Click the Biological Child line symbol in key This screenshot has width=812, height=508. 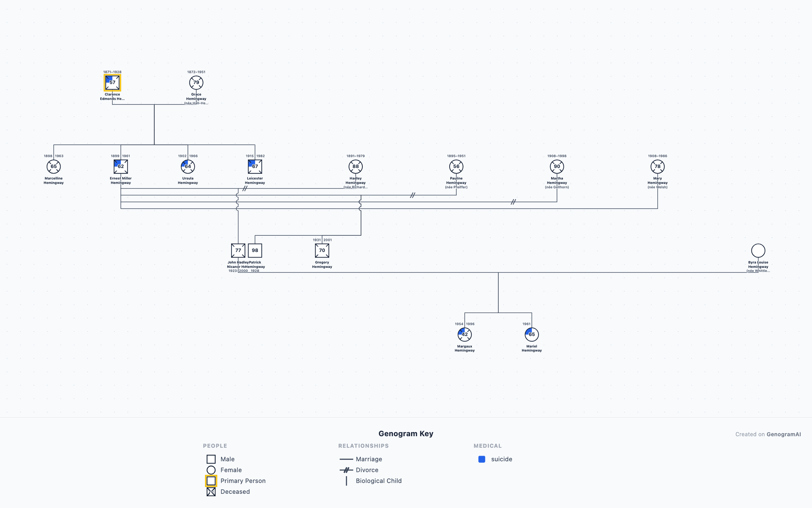[x=346, y=481]
